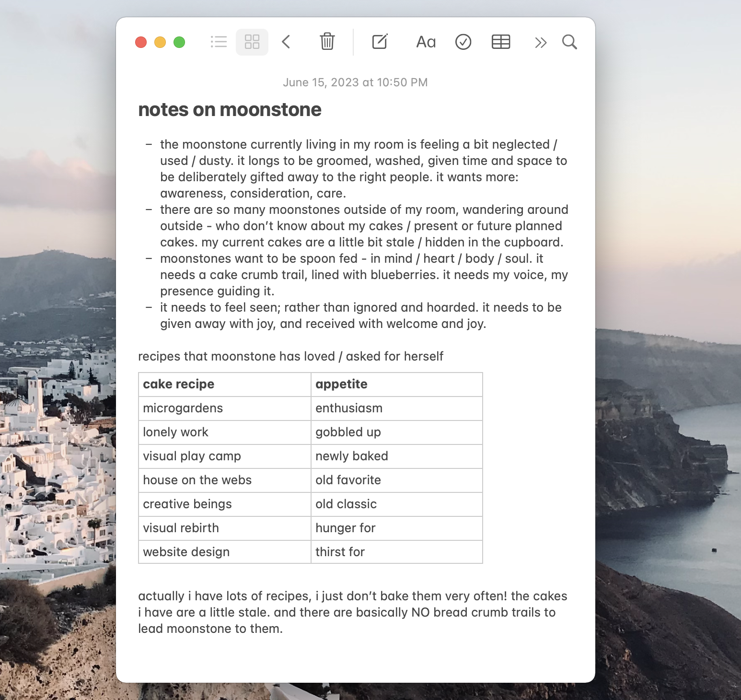Go back with the chevron arrow

286,42
